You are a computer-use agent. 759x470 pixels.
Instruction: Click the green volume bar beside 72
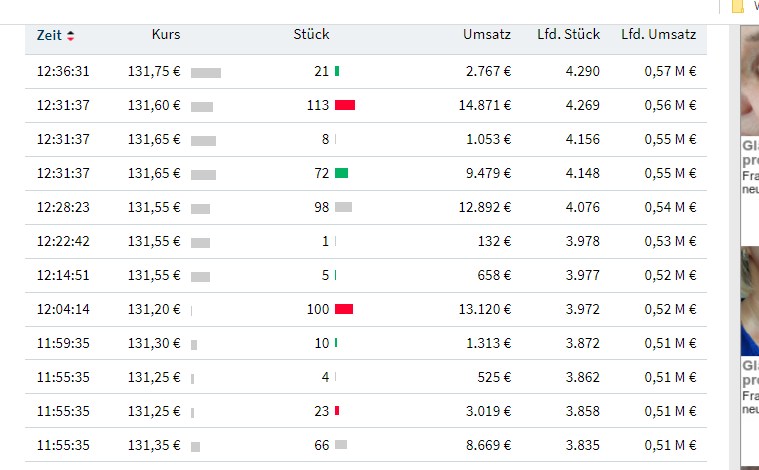(x=341, y=173)
